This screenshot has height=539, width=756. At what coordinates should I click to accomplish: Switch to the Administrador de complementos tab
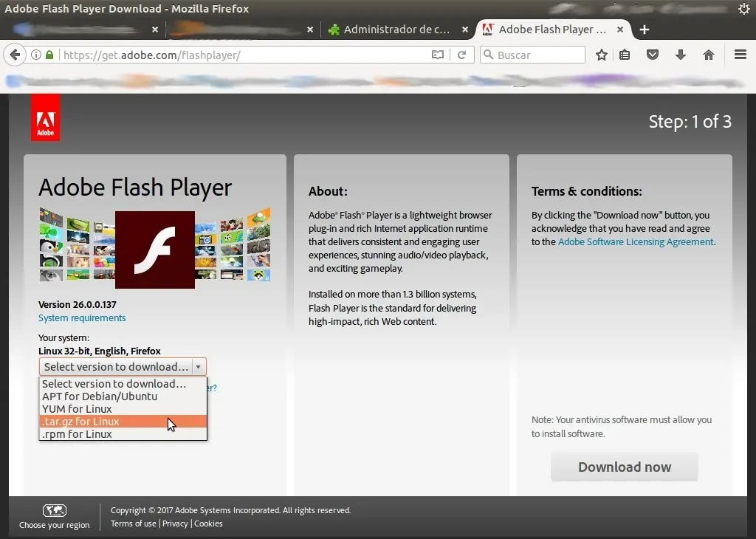click(x=396, y=30)
